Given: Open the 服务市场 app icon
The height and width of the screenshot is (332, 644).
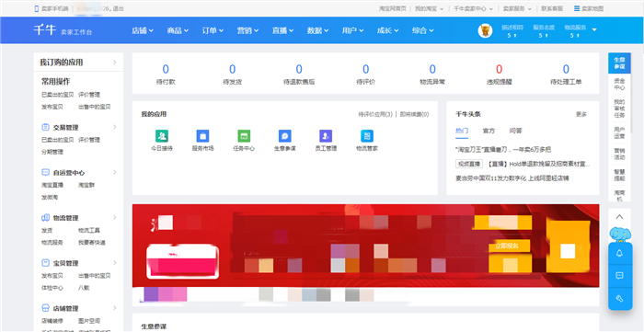Looking at the screenshot, I should pyautogui.click(x=202, y=136).
